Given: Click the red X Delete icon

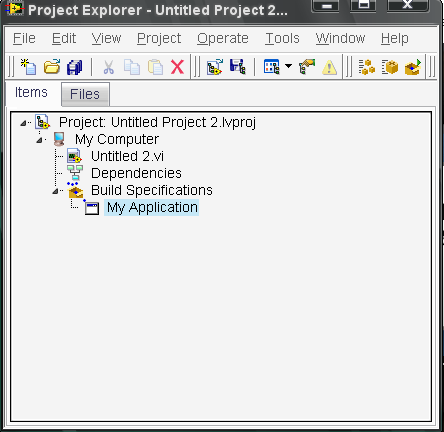Looking at the screenshot, I should [177, 67].
